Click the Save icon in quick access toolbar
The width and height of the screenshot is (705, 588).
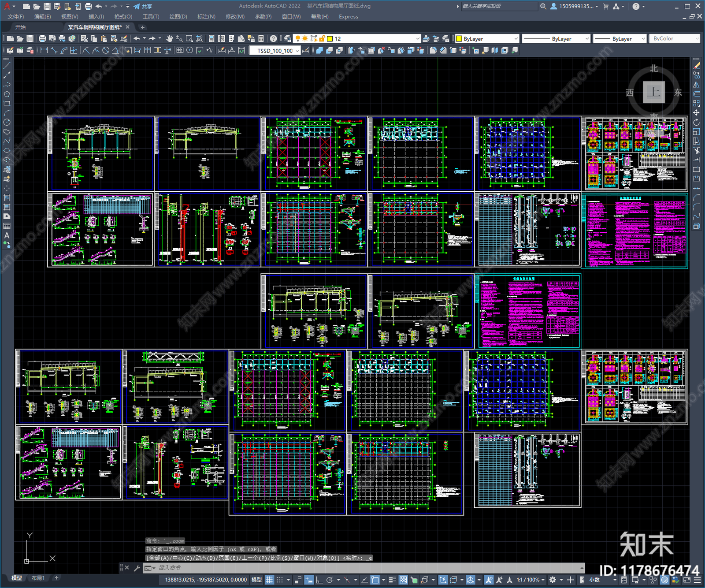click(47, 6)
